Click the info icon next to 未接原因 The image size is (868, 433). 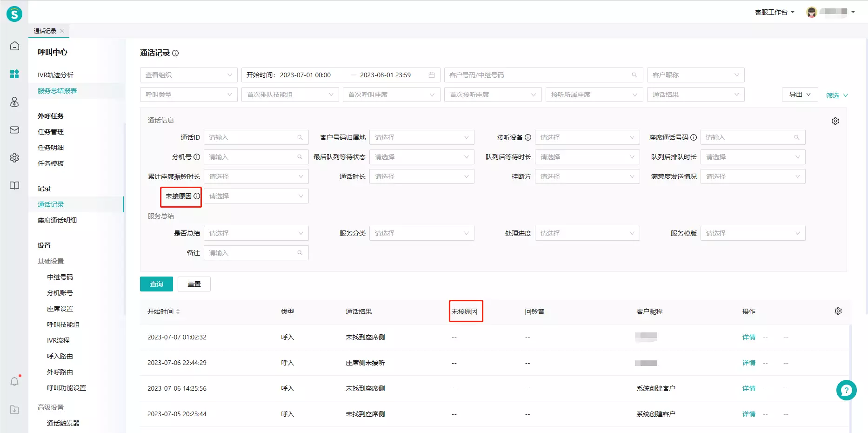tap(197, 196)
